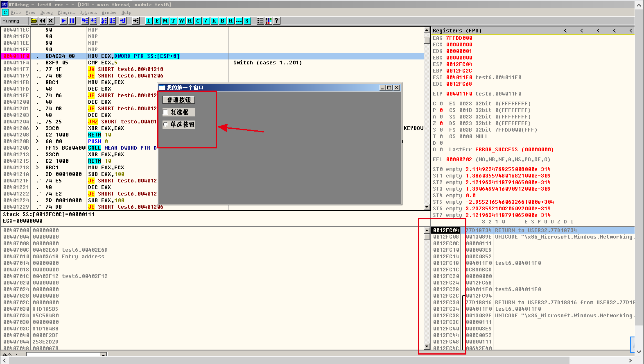Show the Log window (L)
This screenshot has height=364, width=644.
coord(149,21)
